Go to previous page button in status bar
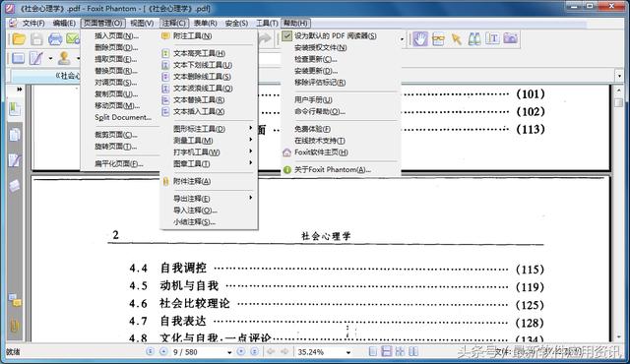Viewport: 630px width, 364px height. 163,351
